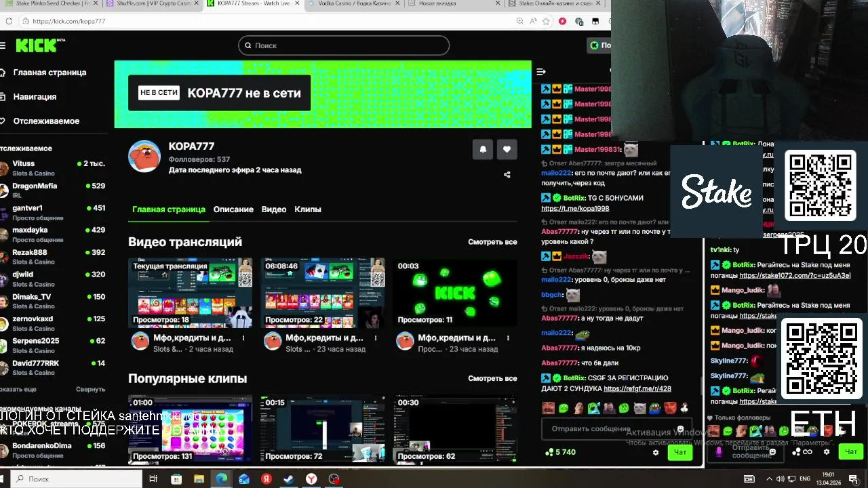Open the Kick hamburger menu
This screenshot has width=868, height=488.
3,45
